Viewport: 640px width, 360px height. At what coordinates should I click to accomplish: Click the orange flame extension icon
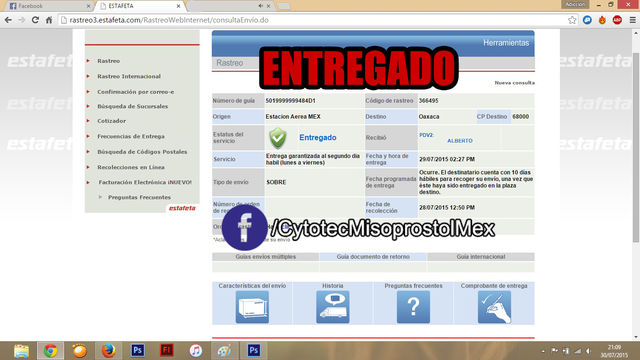602,20
